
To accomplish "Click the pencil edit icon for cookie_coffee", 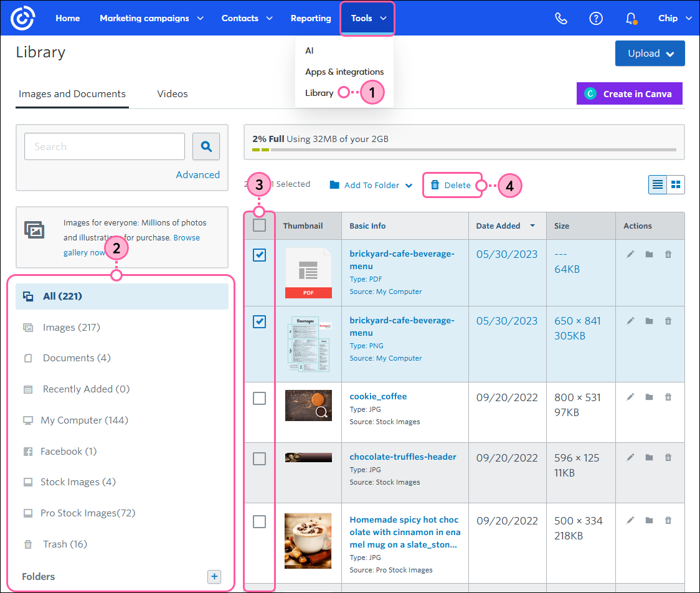I will 630,397.
